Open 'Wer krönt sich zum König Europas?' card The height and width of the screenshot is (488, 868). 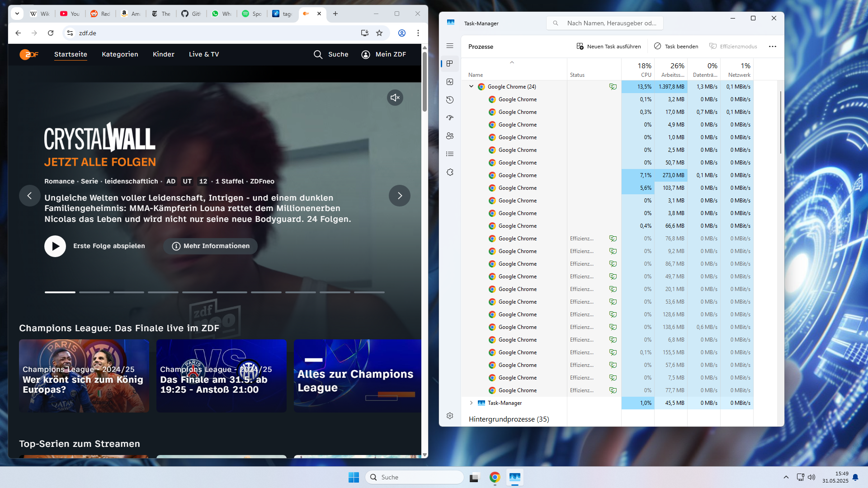(x=84, y=376)
